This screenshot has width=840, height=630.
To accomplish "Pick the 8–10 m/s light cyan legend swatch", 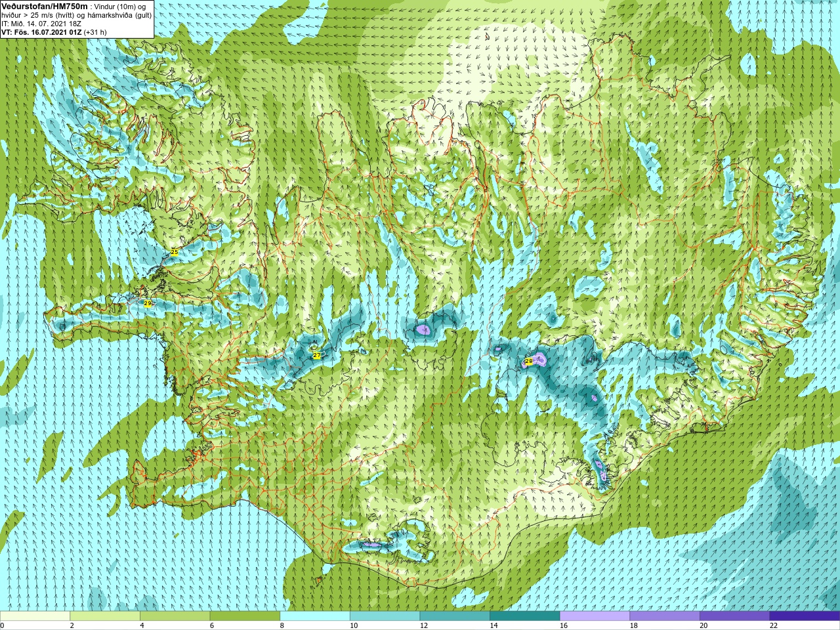I will tap(315, 616).
